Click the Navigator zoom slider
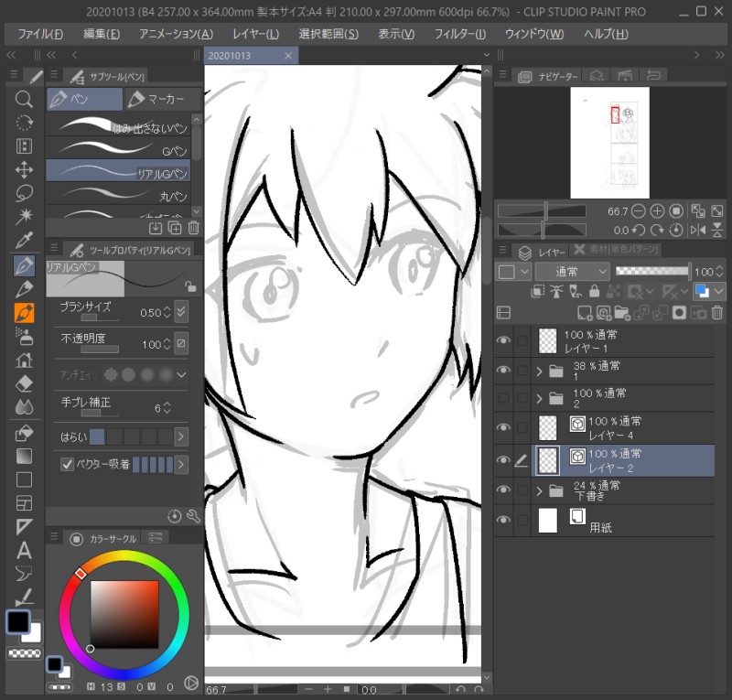Screen dimensions: 732x700 [x=542, y=211]
